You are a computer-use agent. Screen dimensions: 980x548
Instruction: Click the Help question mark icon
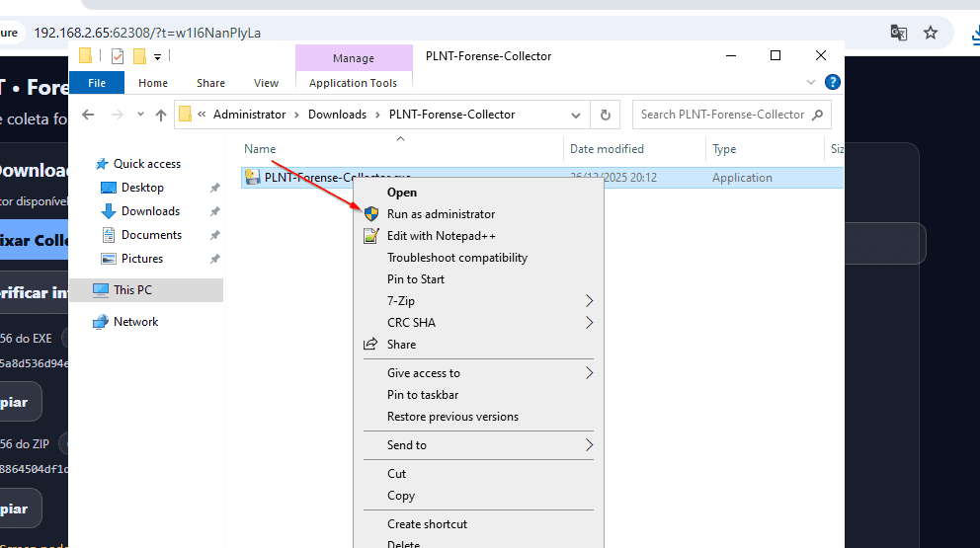tap(833, 83)
